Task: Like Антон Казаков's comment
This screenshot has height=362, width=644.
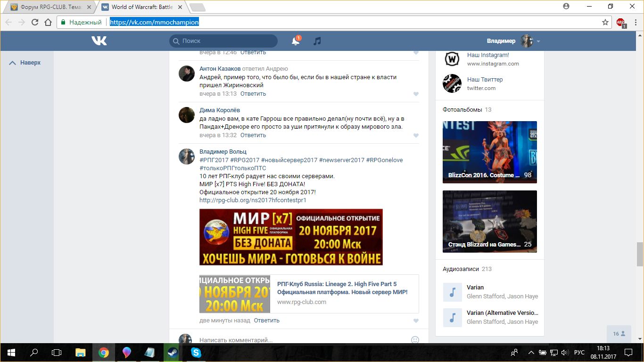Action: [x=416, y=94]
